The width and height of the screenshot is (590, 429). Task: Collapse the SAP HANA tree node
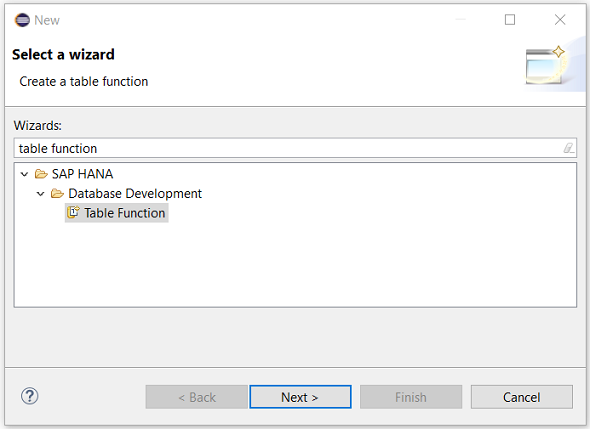24,174
